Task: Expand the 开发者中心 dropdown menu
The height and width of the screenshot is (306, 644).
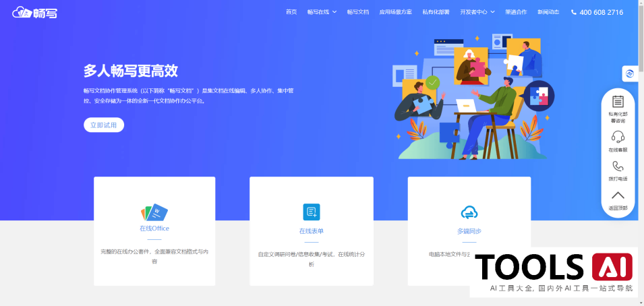Action: (x=477, y=12)
